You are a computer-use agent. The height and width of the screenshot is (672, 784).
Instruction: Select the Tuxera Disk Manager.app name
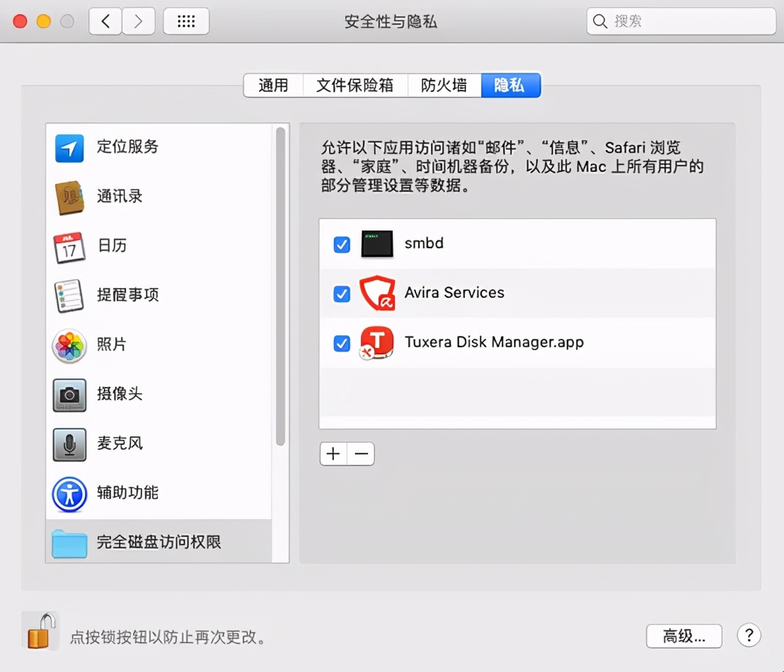coord(495,342)
